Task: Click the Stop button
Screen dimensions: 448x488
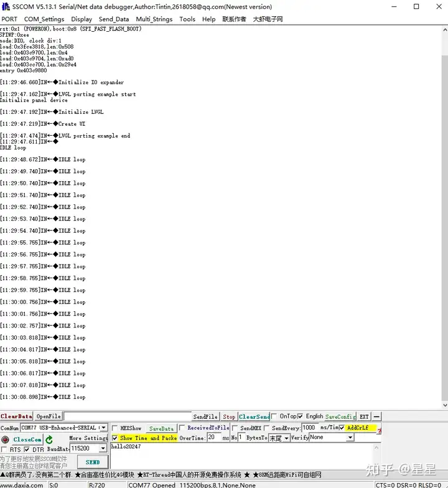Action: click(x=229, y=416)
